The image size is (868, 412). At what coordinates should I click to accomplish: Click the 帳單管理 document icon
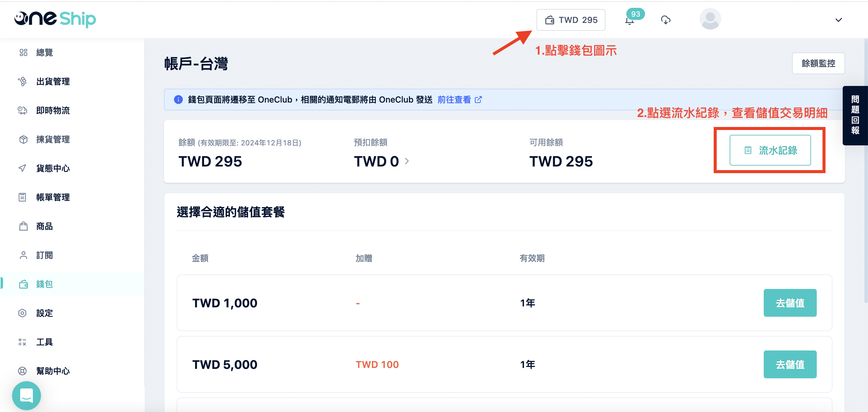click(23, 197)
